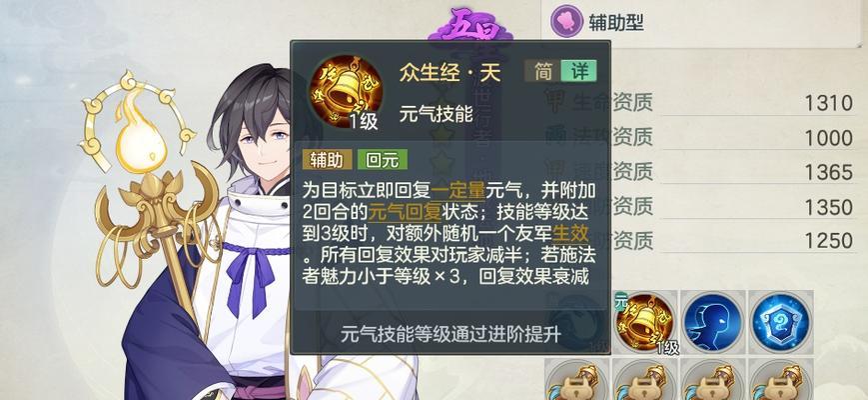Tap the second locked skill slot
This screenshot has width=868, height=400.
pyautogui.click(x=645, y=380)
